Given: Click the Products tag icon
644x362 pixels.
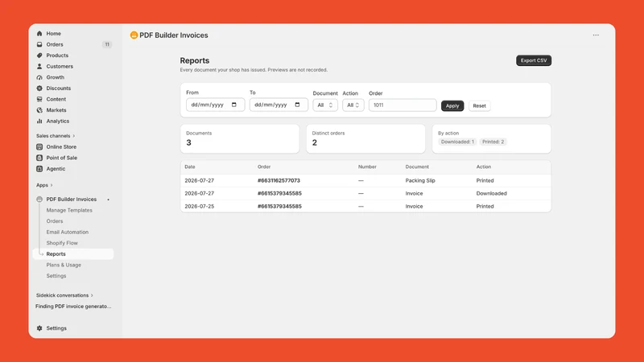Looking at the screenshot, I should point(39,56).
